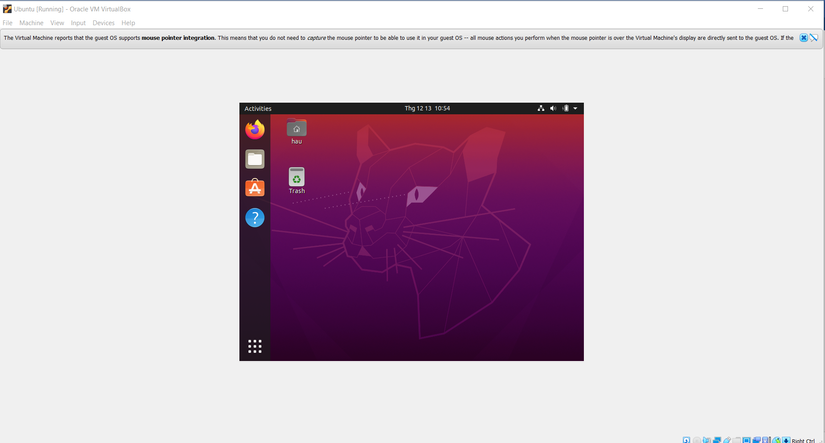Click the don't-show-again notification icon
Image resolution: width=825 pixels, height=443 pixels.
[x=813, y=38]
